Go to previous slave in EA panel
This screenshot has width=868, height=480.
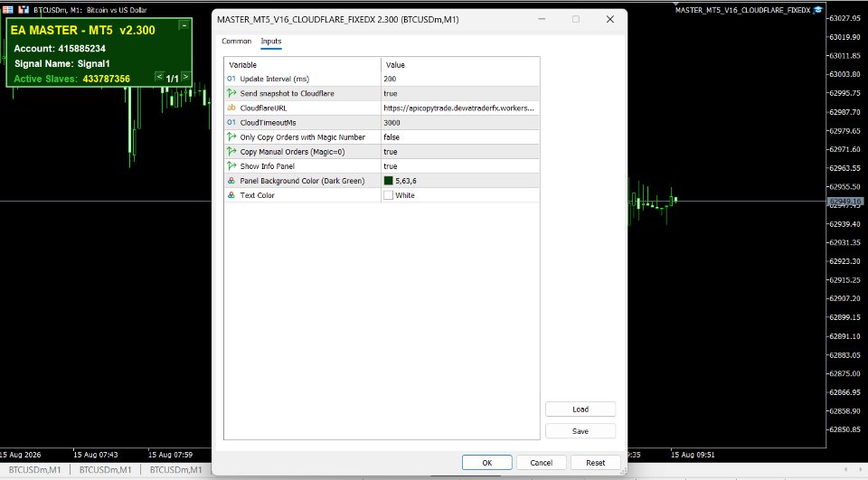coord(159,77)
